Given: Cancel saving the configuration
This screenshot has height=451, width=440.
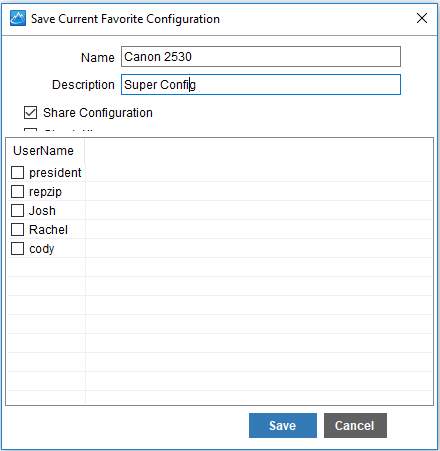Looking at the screenshot, I should coord(355,426).
